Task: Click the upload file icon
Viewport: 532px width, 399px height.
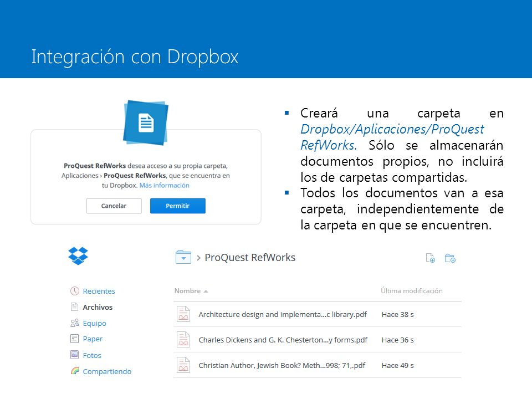Action: tap(430, 258)
